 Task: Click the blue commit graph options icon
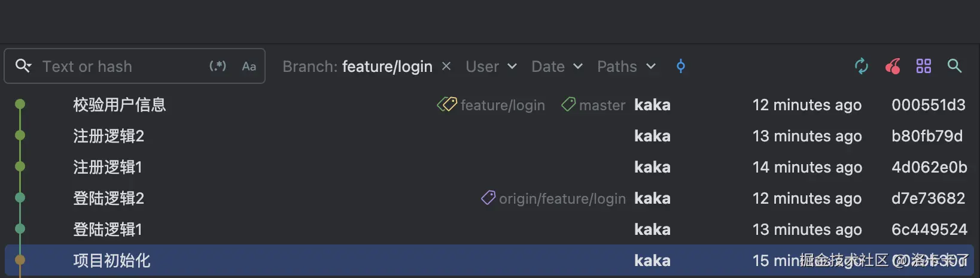(x=681, y=66)
